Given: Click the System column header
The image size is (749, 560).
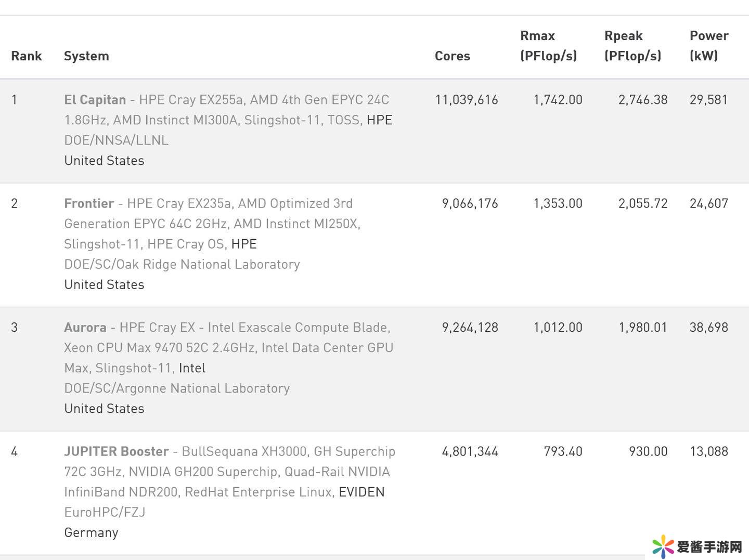Looking at the screenshot, I should click(x=86, y=56).
